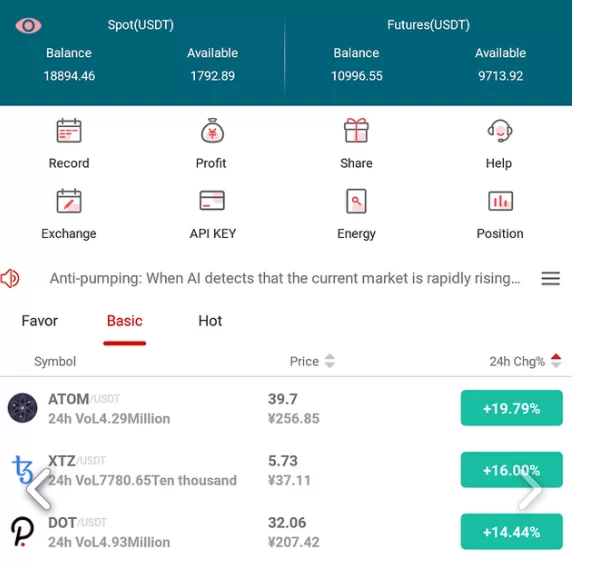Click DOT price 32.06
Viewport: 606px width, 564px height.
pyautogui.click(x=287, y=523)
